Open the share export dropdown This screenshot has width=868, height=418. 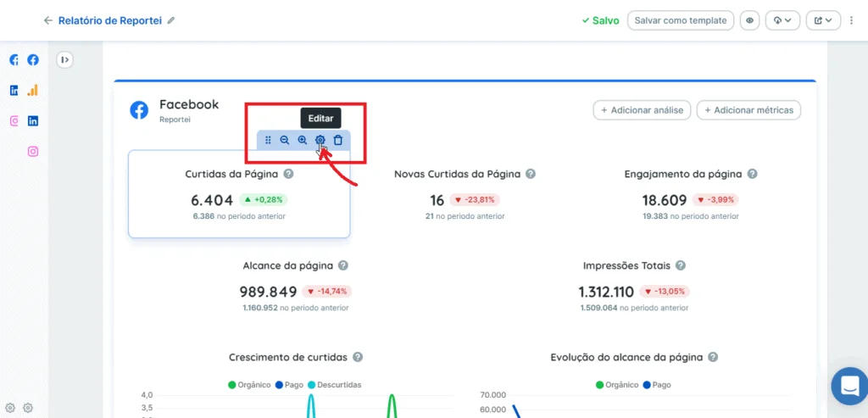(823, 20)
